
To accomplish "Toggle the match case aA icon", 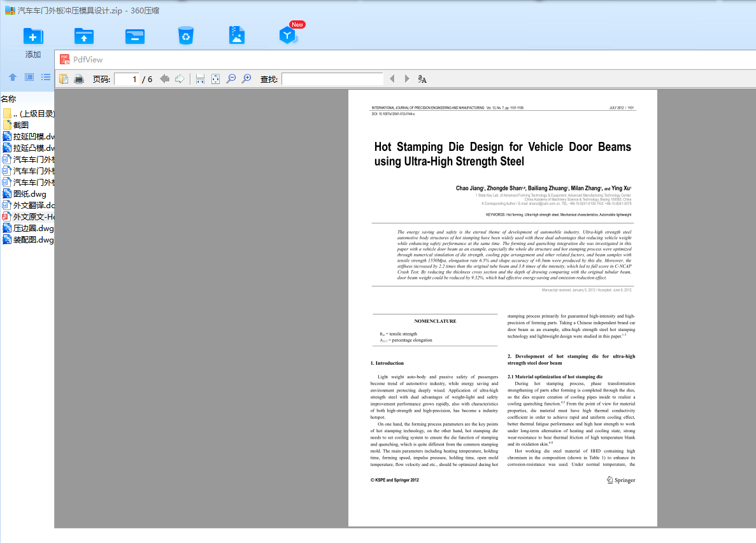I will point(422,79).
